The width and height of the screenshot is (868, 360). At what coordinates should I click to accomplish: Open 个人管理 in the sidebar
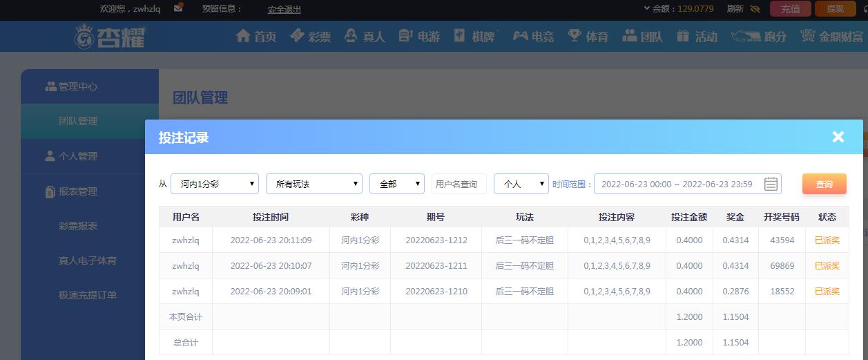click(90, 156)
